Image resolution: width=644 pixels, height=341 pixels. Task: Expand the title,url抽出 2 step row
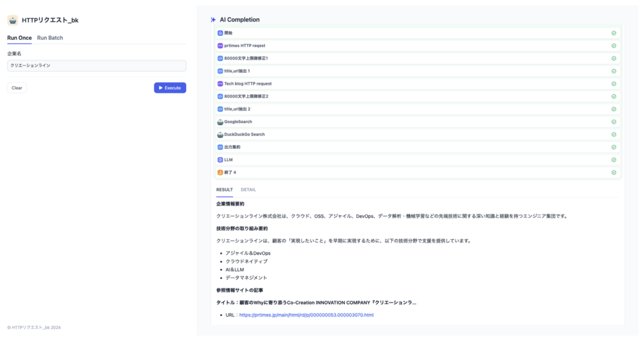tap(418, 109)
